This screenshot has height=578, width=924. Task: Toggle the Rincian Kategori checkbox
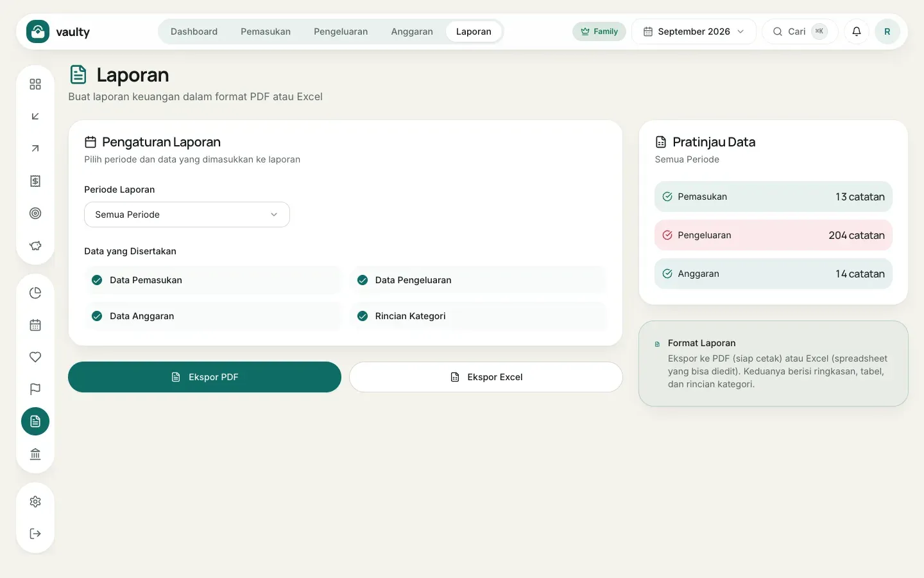point(363,316)
